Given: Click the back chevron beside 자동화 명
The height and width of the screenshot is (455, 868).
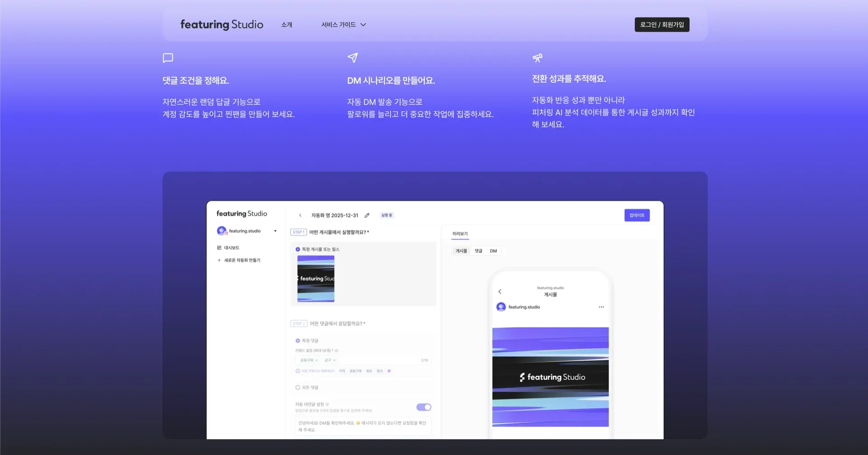Looking at the screenshot, I should (300, 215).
